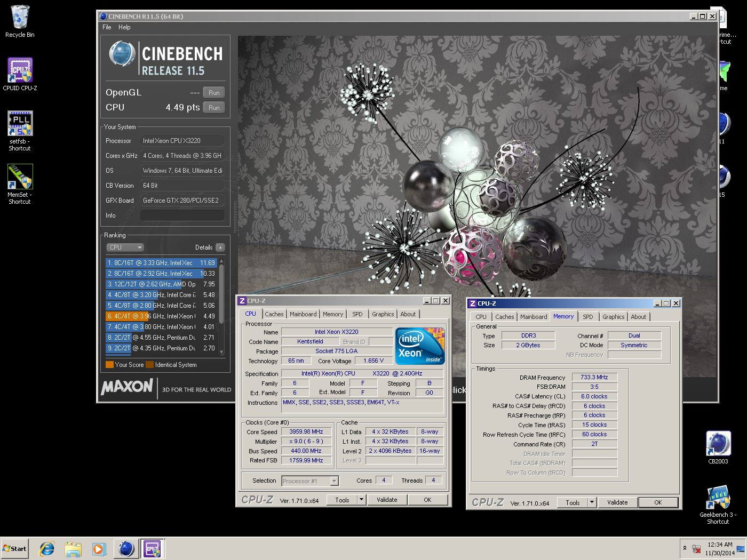Click OK in right CPU-Z window
Screen dimensions: 747x560
(658, 502)
